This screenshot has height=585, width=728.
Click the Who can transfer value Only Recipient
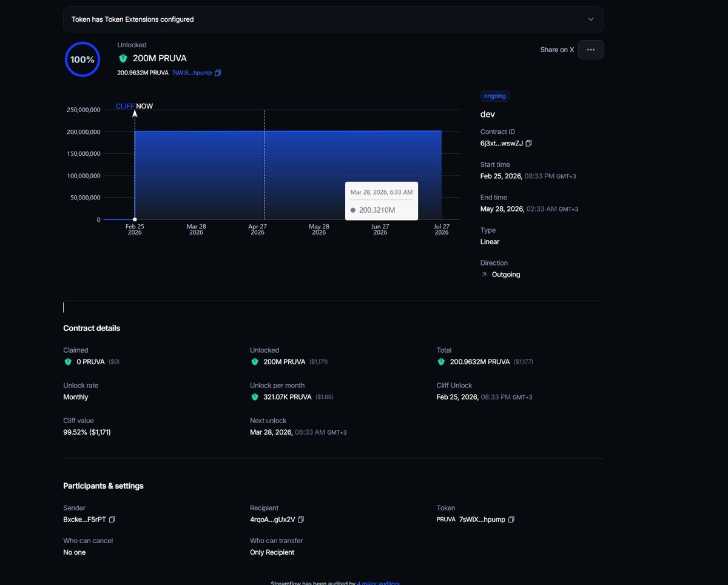point(272,552)
